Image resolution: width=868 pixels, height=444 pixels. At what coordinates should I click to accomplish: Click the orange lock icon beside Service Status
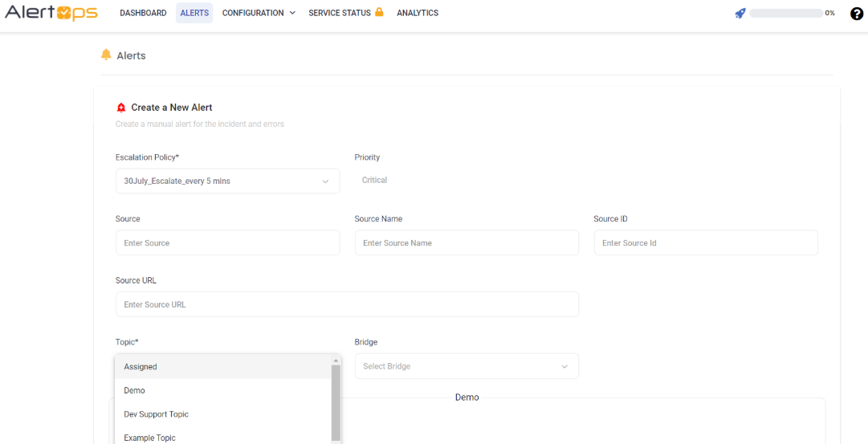coord(379,12)
